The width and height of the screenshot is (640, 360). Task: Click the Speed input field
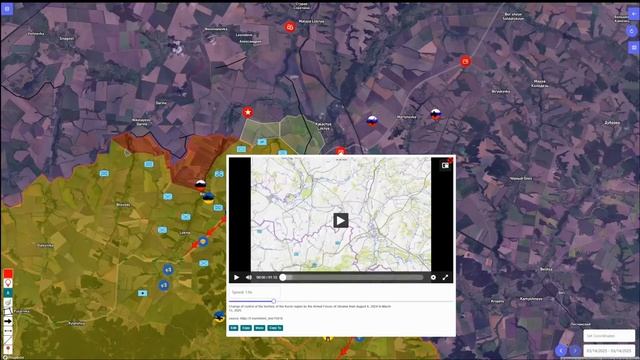pyautogui.click(x=255, y=292)
